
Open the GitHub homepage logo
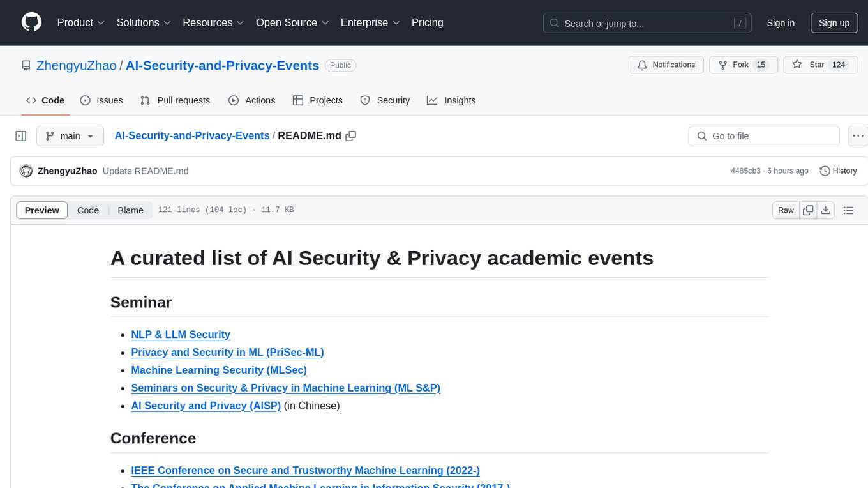(31, 22)
